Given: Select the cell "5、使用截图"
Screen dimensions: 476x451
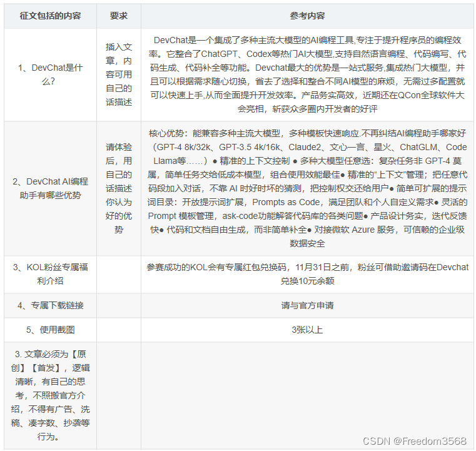Looking at the screenshot, I should (x=51, y=330).
